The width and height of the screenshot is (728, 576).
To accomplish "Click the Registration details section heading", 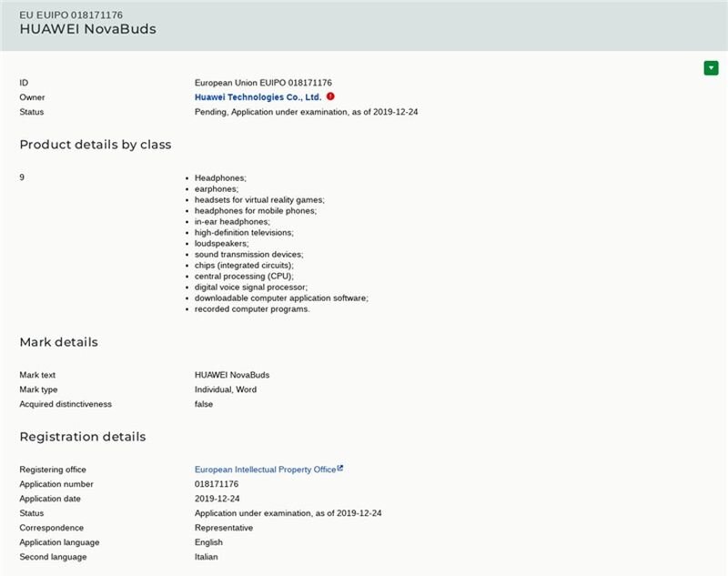I will [x=83, y=437].
